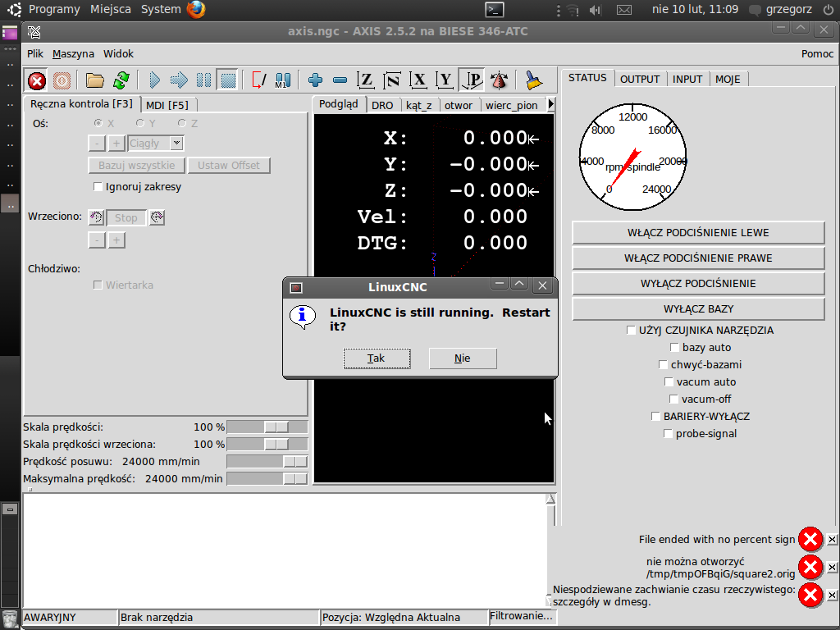Click WŁĄCZ PODCIŚNIENIE LEWE button

coord(698,232)
